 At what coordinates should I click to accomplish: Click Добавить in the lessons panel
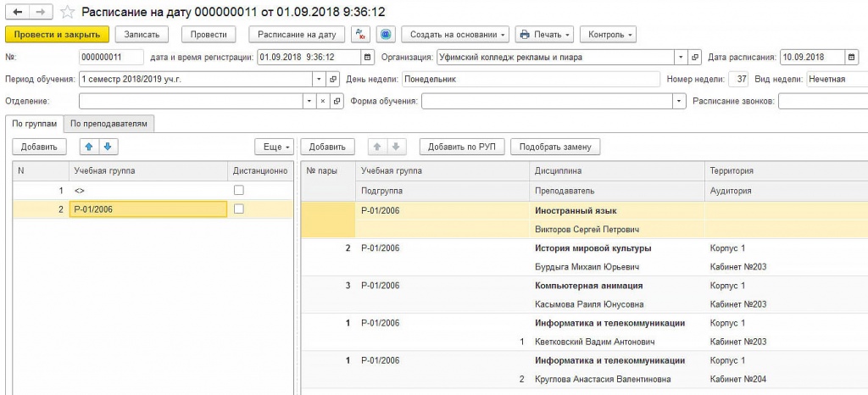click(x=327, y=147)
